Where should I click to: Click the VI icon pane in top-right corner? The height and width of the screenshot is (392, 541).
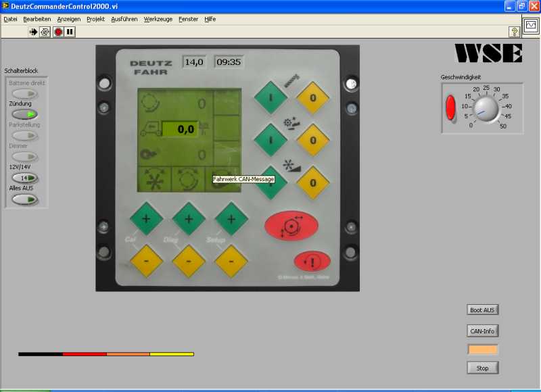coord(531,25)
